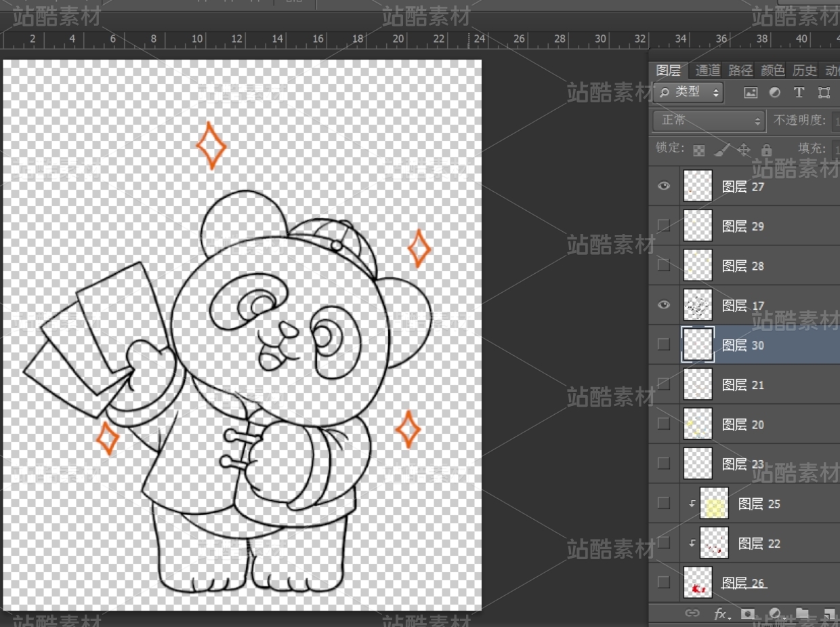Click the 不透明度 opacity label
The width and height of the screenshot is (840, 627).
pos(799,121)
